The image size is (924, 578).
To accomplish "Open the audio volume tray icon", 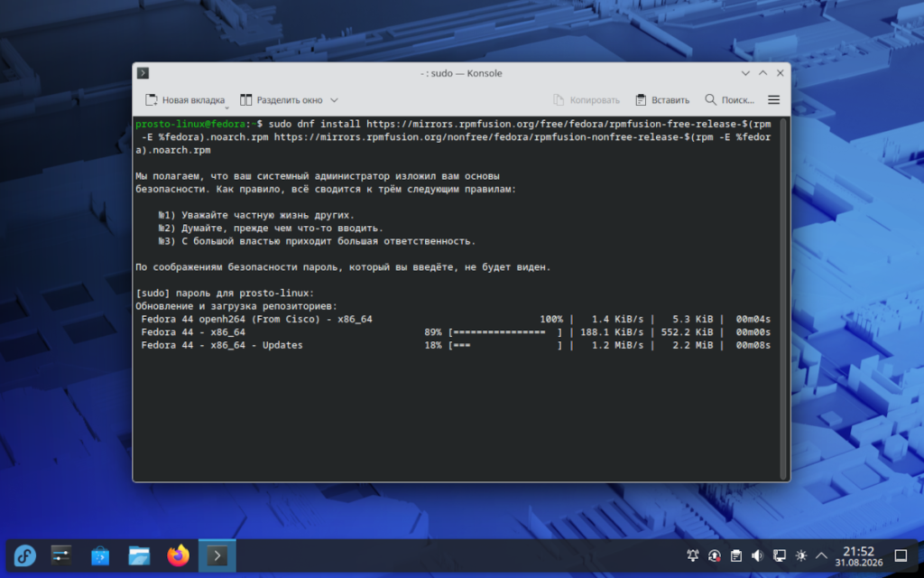I will (x=758, y=555).
